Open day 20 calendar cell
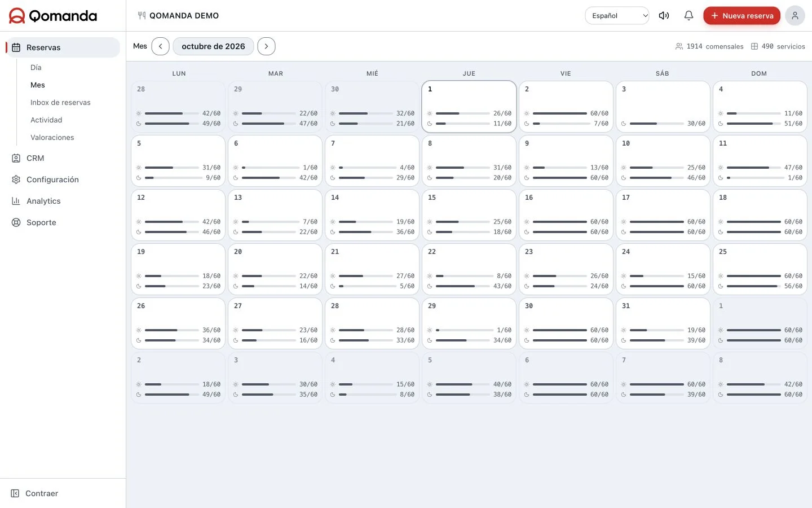This screenshot has width=812, height=508. tap(275, 269)
